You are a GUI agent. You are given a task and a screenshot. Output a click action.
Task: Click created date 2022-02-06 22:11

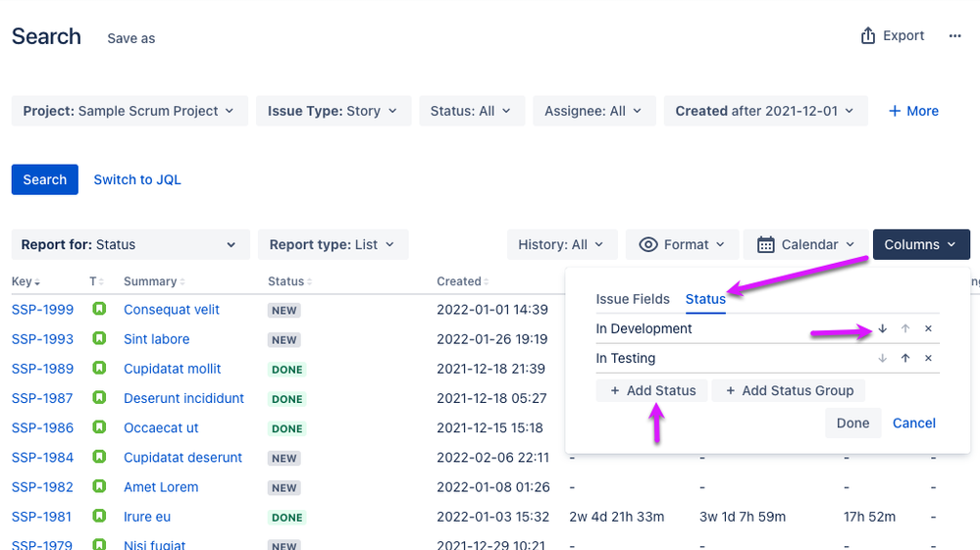[x=492, y=458]
